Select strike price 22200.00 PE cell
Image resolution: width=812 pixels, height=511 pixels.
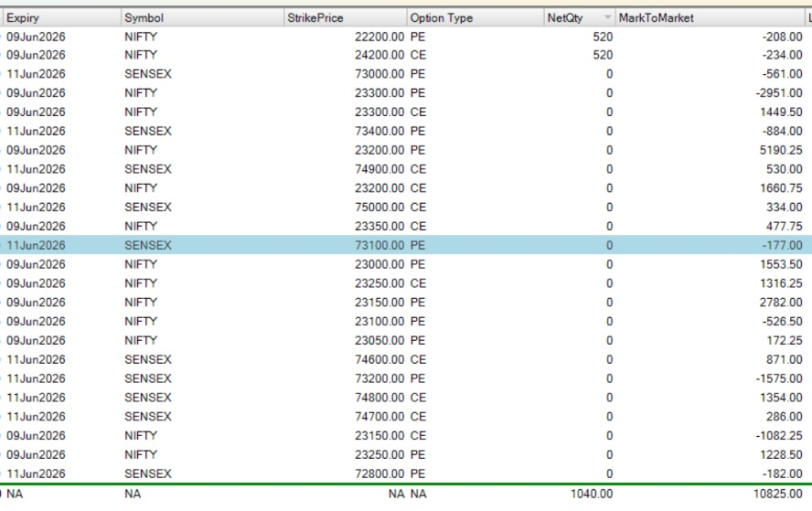pyautogui.click(x=379, y=37)
